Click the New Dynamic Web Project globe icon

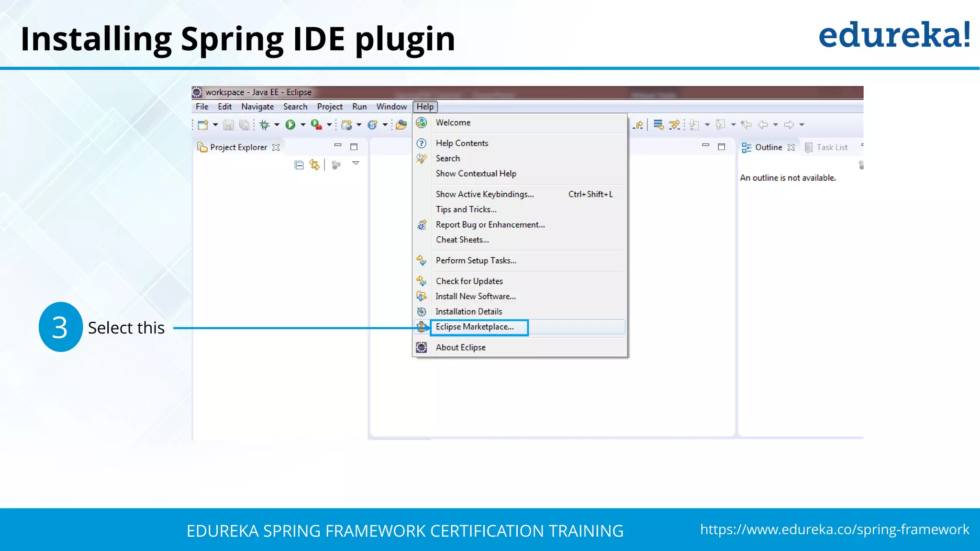(x=346, y=125)
